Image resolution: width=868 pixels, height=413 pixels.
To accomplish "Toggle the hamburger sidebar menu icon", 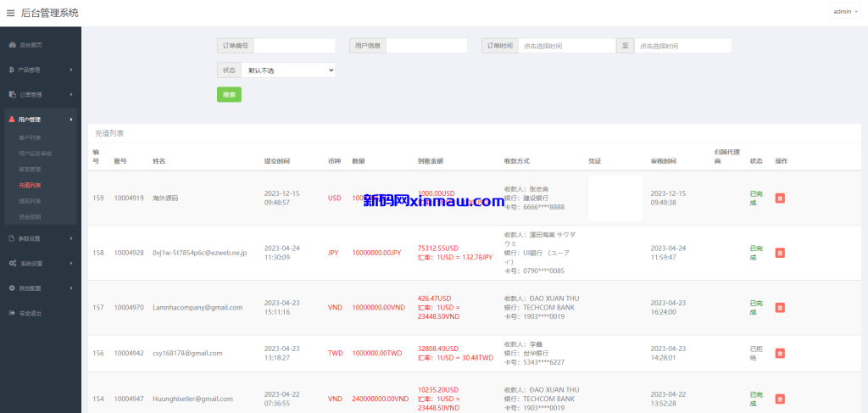I will pyautogui.click(x=10, y=13).
